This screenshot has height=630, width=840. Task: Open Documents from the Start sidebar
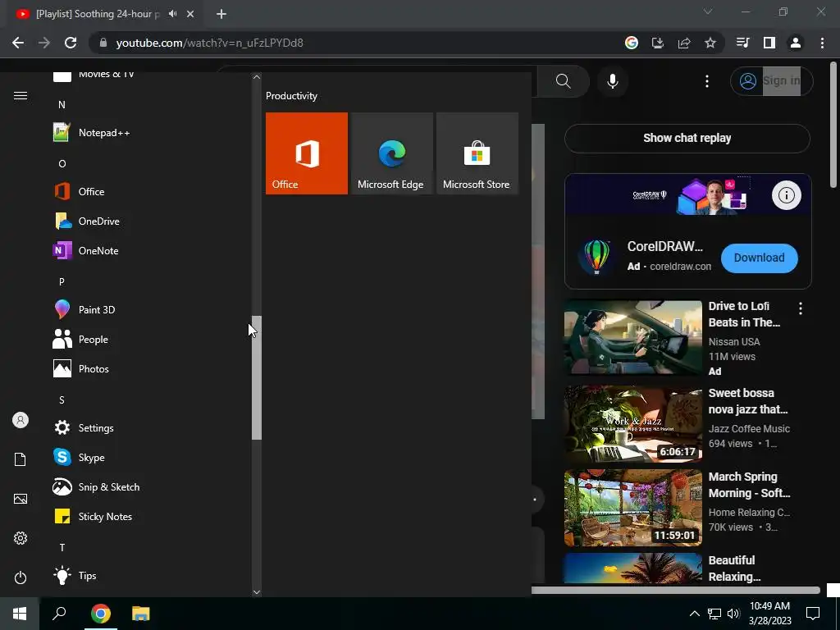[21, 459]
